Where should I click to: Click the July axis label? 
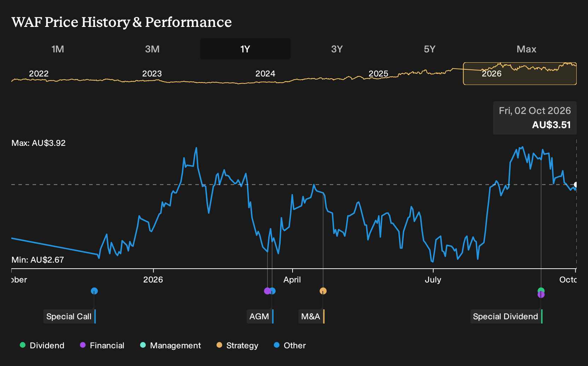click(433, 280)
